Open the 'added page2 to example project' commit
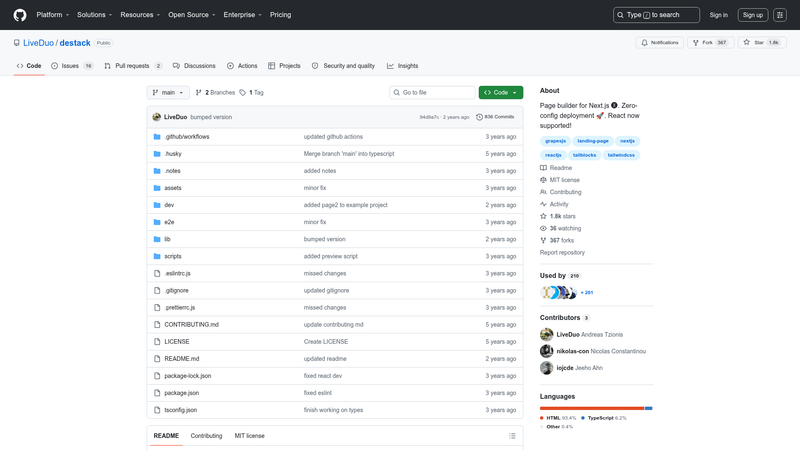This screenshot has width=800, height=450. pyautogui.click(x=345, y=205)
